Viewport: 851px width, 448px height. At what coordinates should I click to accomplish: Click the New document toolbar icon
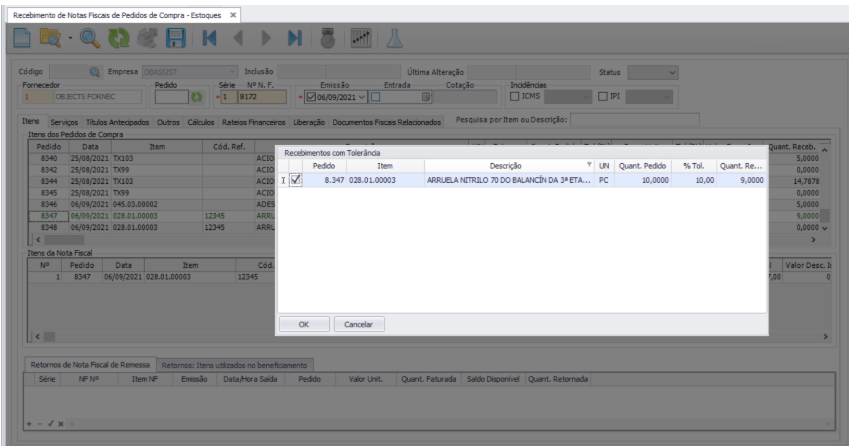22,39
